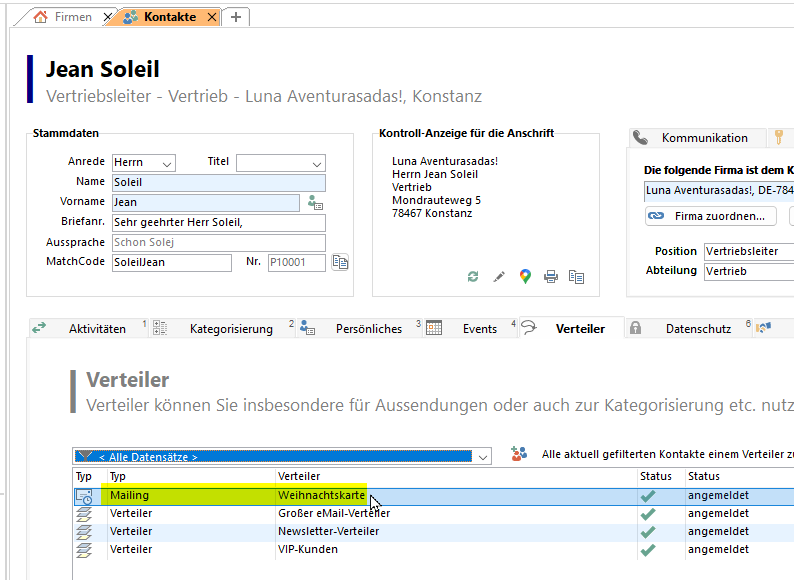Switch to the Aktivitäten tab
794x580 pixels.
[97, 329]
